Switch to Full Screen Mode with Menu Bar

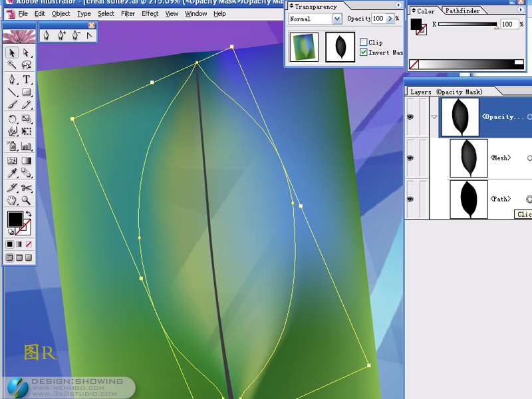click(x=19, y=257)
